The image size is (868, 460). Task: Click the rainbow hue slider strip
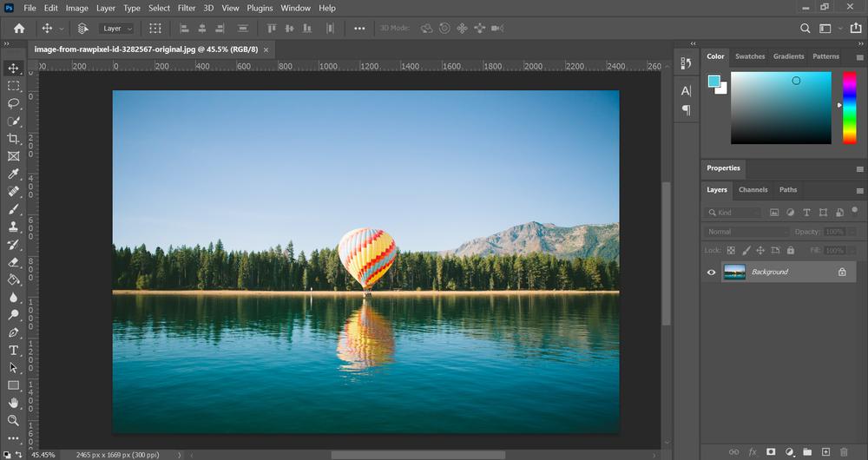(849, 108)
